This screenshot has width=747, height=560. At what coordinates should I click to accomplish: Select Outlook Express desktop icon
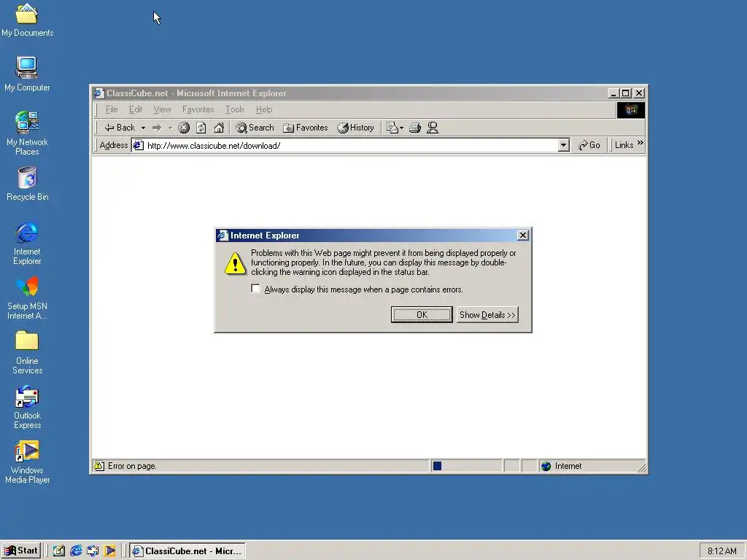27,407
